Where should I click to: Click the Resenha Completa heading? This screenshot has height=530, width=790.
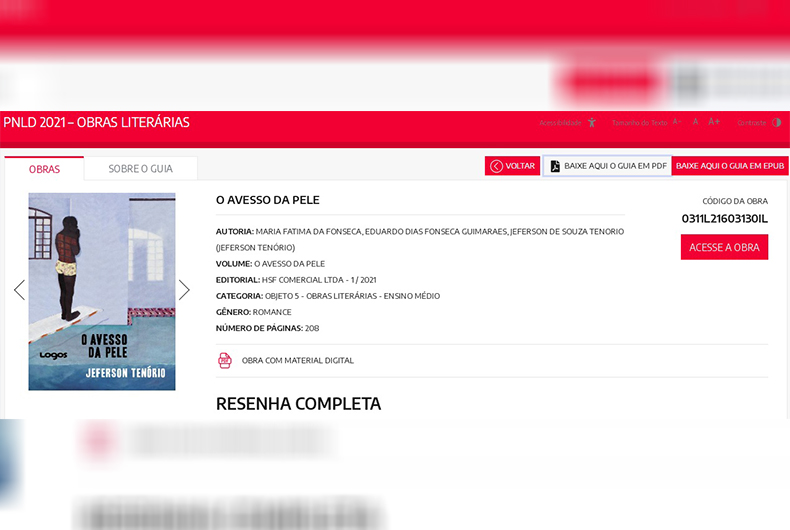pyautogui.click(x=298, y=404)
